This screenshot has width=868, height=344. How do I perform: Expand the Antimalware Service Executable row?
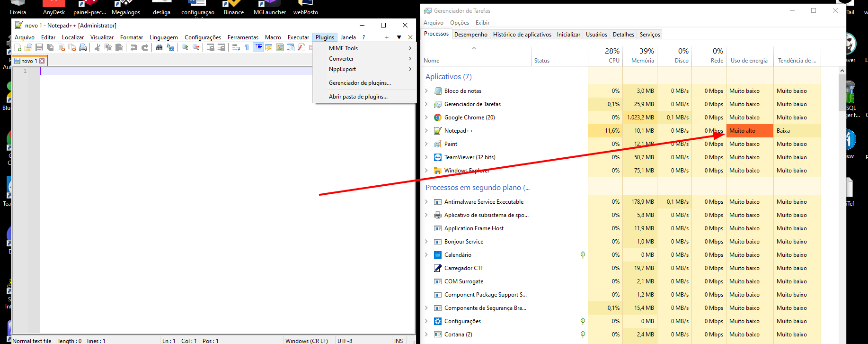click(426, 202)
